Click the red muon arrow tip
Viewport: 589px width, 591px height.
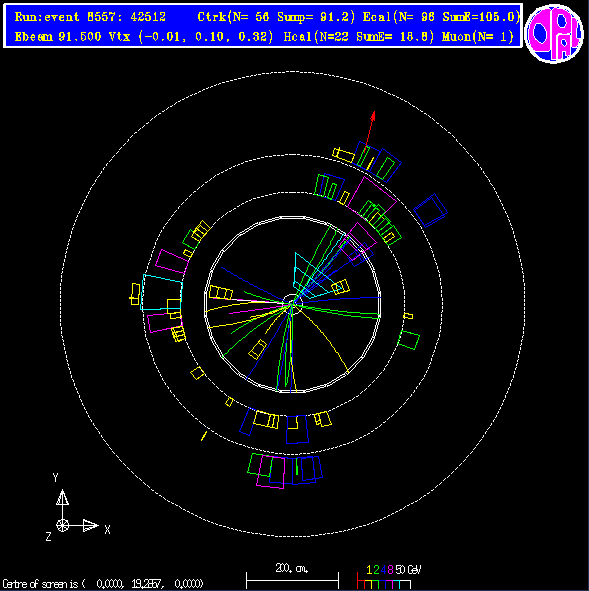pos(373,115)
